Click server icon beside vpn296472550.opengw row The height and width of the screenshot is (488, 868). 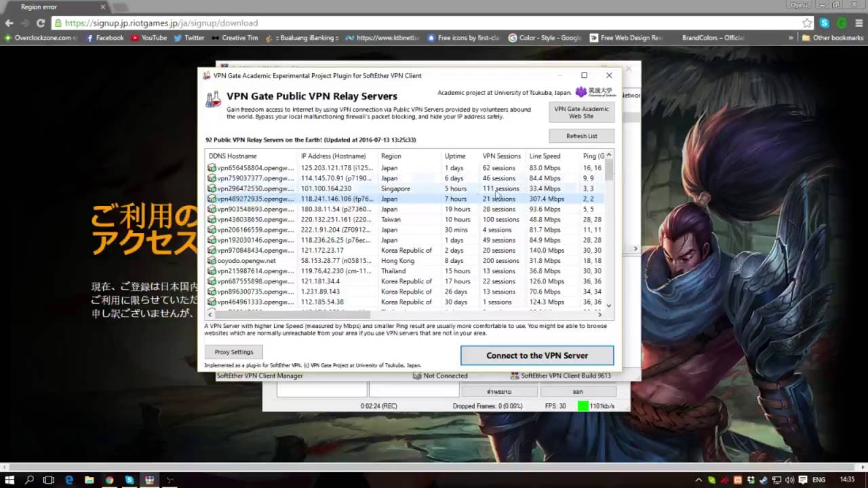coord(212,188)
